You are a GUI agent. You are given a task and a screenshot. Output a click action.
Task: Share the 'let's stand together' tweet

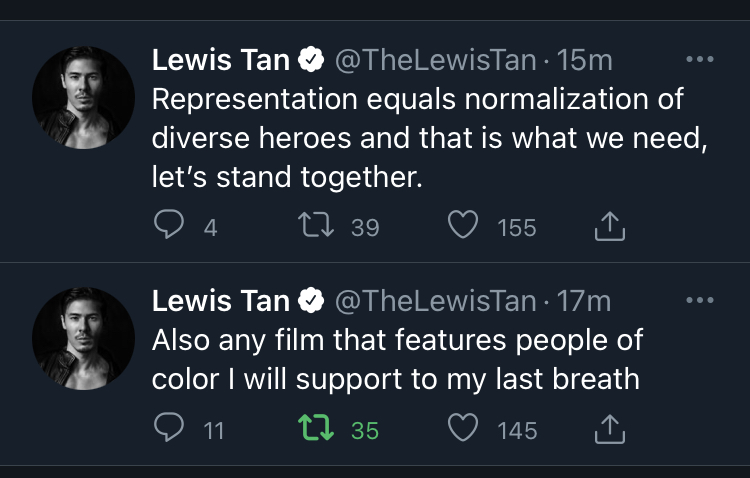point(609,228)
